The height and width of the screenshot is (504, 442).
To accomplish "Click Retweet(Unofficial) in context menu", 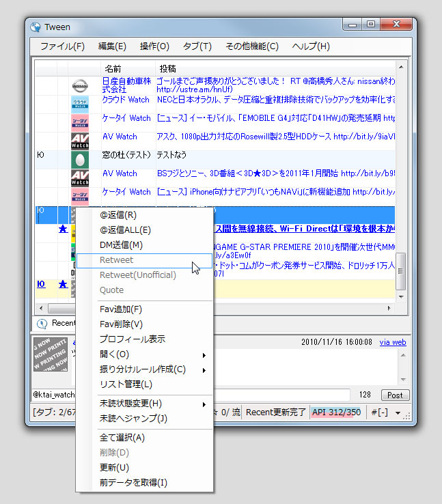I will [x=144, y=275].
